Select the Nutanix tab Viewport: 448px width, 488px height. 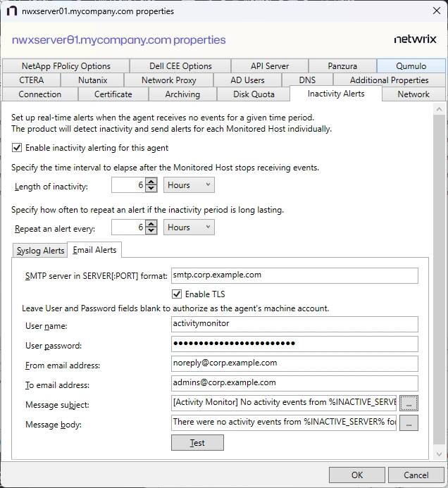92,80
